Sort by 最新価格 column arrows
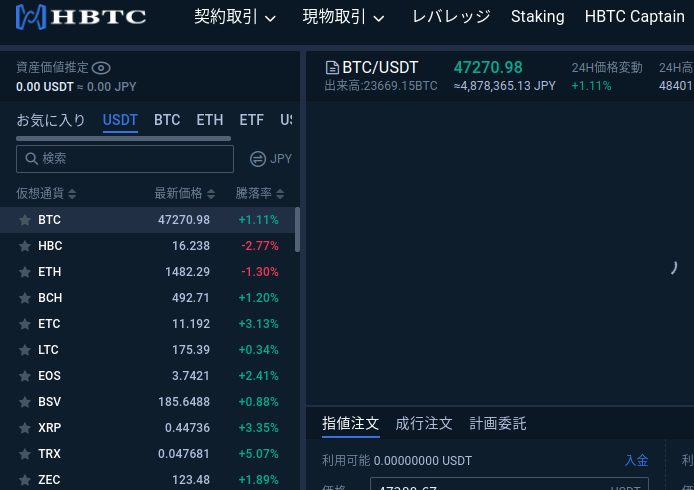The height and width of the screenshot is (490, 694). 211,194
